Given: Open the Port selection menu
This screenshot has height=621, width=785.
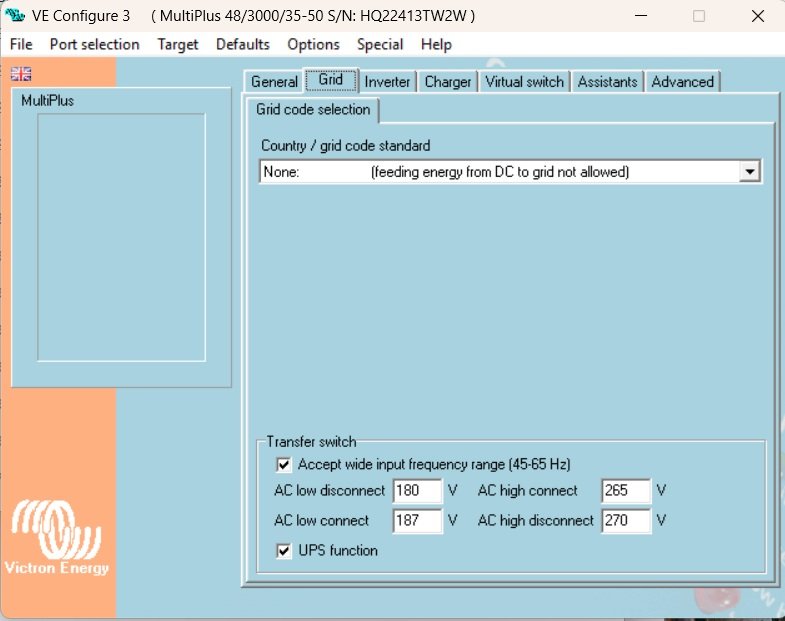Looking at the screenshot, I should (x=95, y=45).
